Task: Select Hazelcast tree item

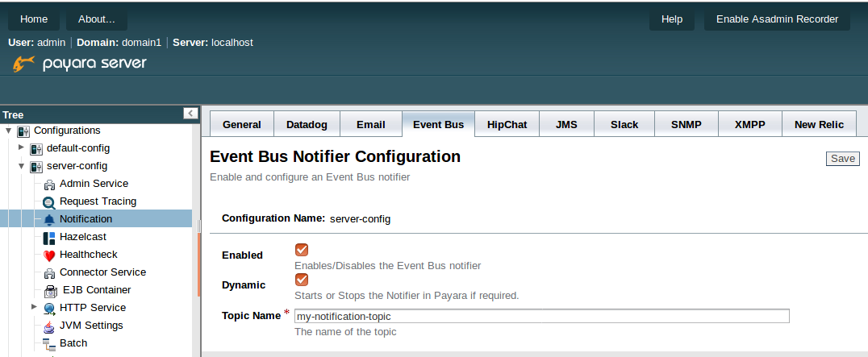Action: [83, 237]
